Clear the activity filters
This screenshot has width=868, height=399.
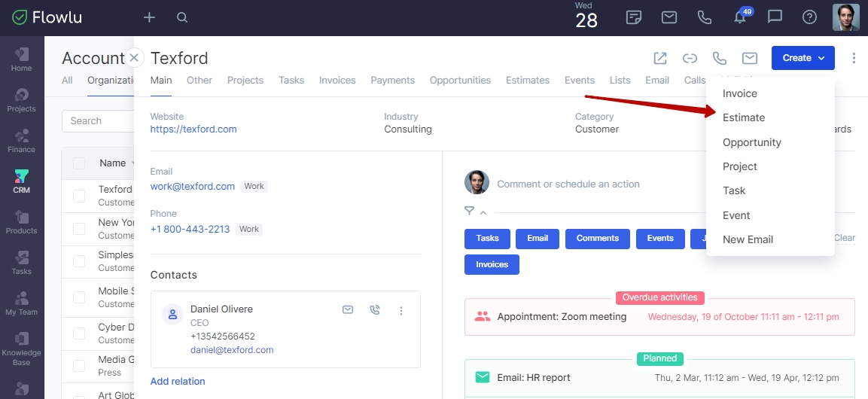(844, 238)
